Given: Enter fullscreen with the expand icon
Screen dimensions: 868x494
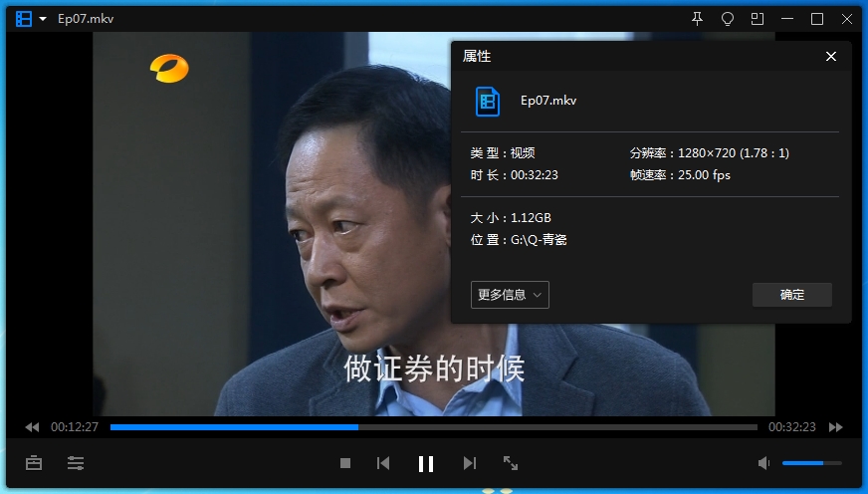Looking at the screenshot, I should click(511, 463).
